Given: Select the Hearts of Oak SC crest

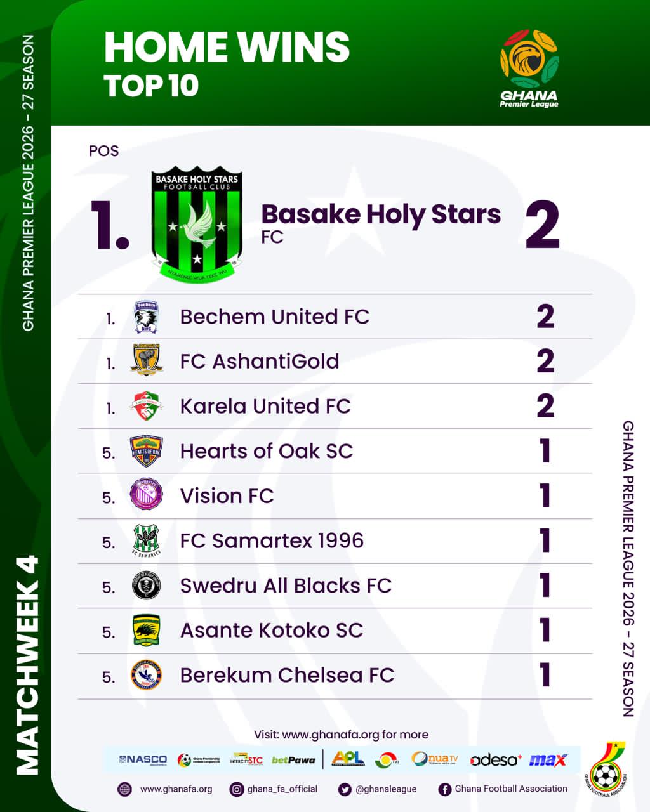Looking at the screenshot, I should point(146,451).
